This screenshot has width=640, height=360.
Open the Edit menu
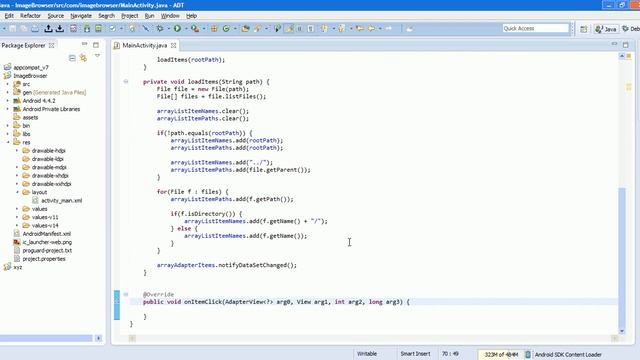click(x=9, y=16)
